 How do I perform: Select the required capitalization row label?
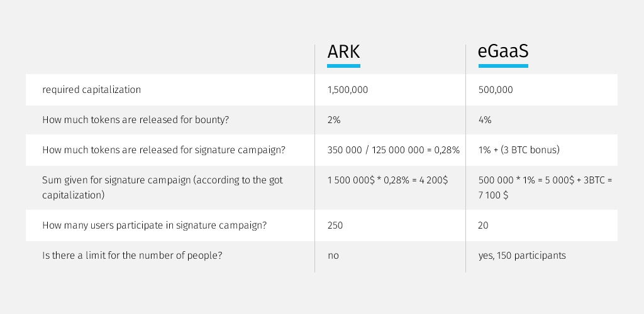pyautogui.click(x=92, y=90)
